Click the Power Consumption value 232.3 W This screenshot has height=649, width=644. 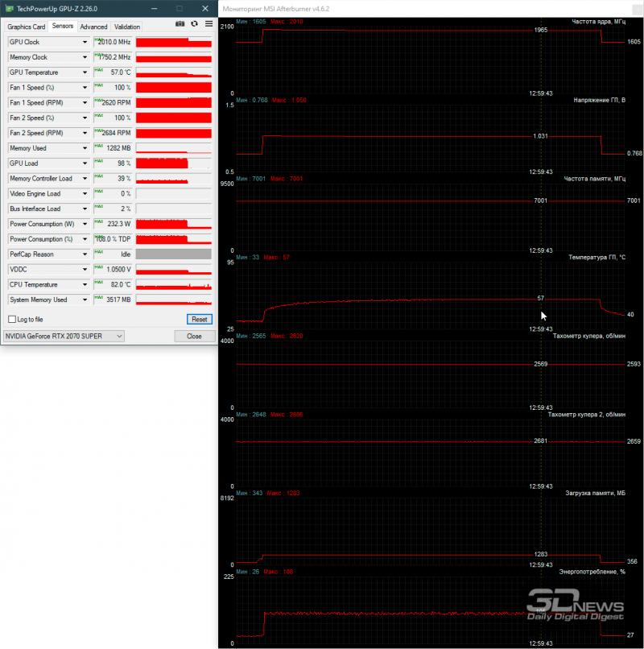[x=113, y=224]
